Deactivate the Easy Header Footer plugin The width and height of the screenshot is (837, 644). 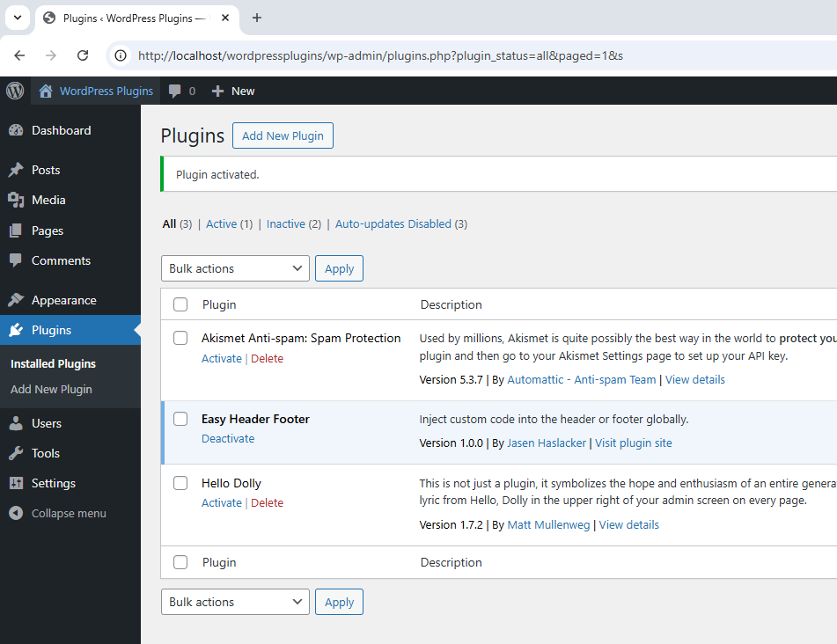tap(228, 437)
